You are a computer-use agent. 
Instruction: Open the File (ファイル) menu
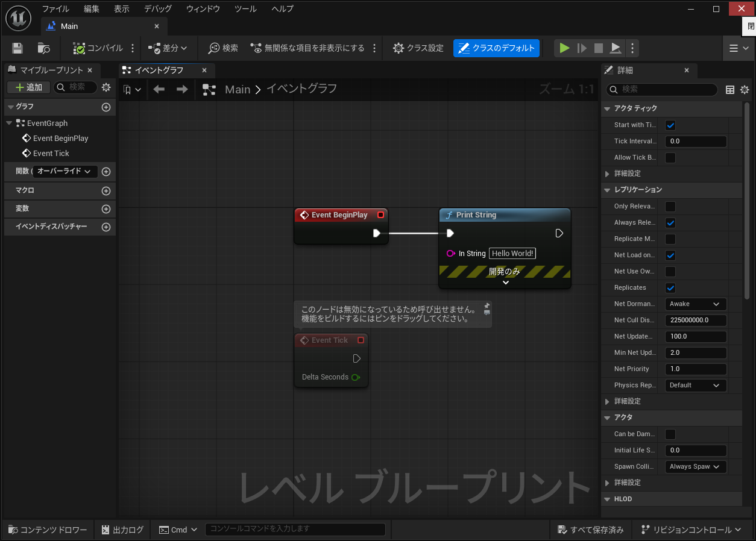[x=55, y=9]
